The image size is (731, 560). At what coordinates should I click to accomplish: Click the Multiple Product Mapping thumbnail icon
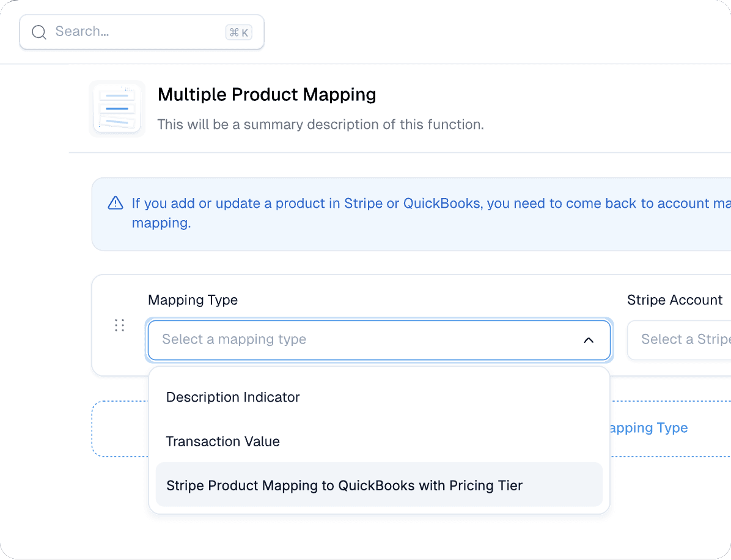point(117,109)
